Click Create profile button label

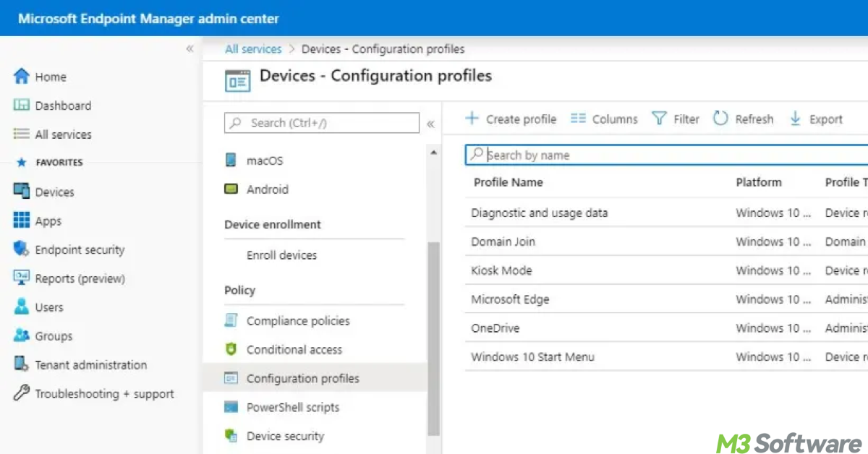[522, 119]
